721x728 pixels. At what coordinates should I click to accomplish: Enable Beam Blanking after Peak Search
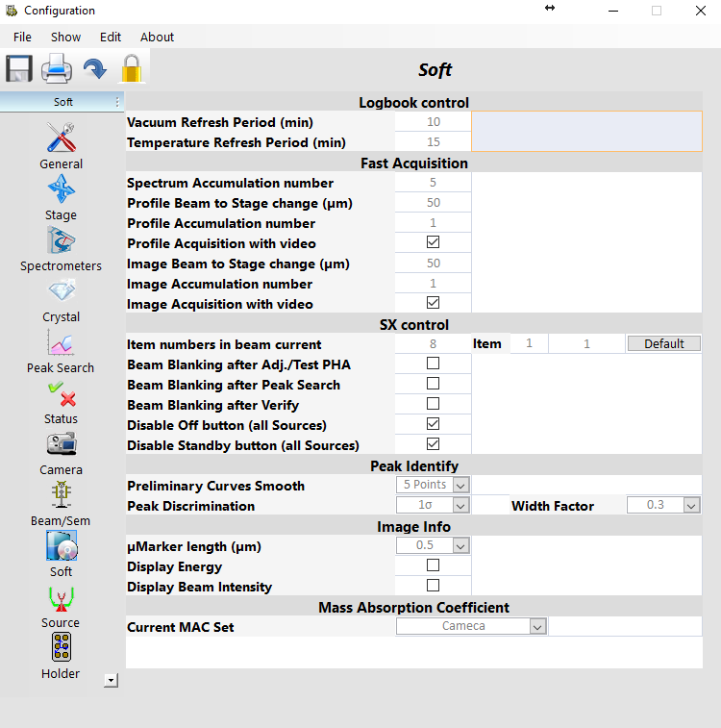click(433, 385)
